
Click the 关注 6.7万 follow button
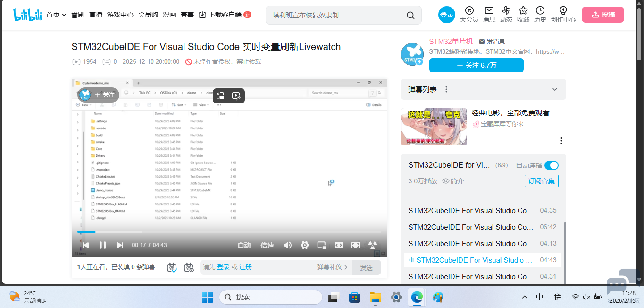[x=476, y=65]
